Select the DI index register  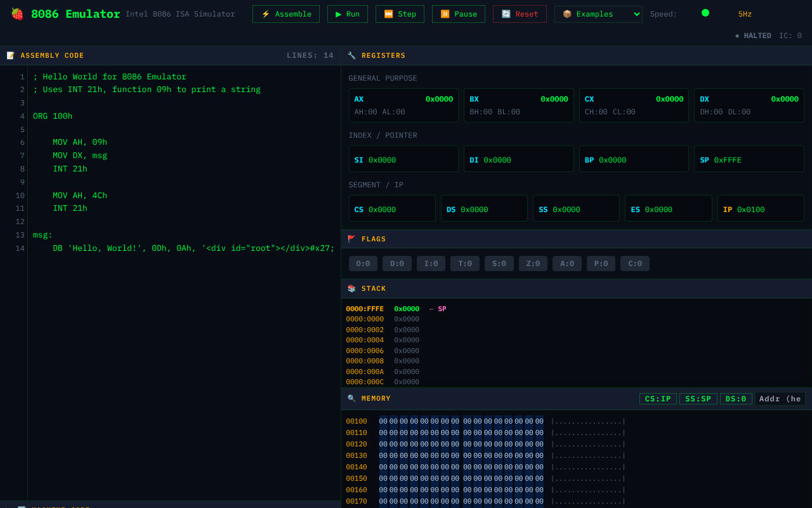coord(519,159)
